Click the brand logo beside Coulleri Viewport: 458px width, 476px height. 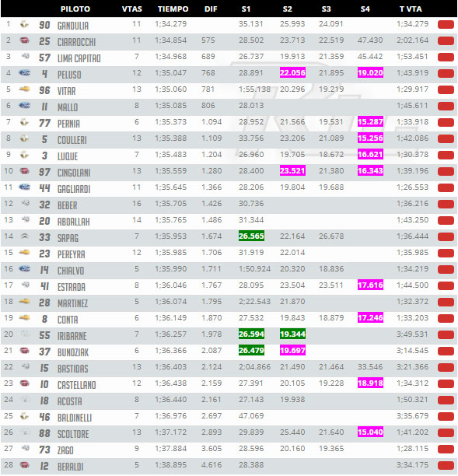24,138
